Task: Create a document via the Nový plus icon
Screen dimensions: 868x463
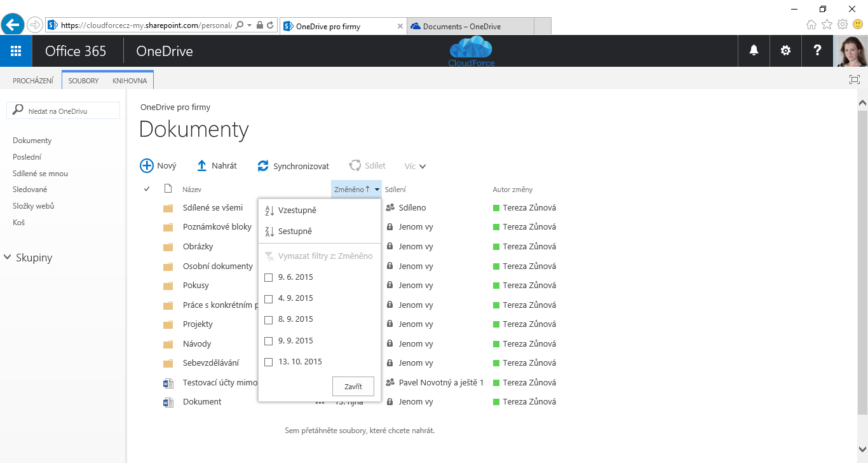Action: (x=147, y=165)
